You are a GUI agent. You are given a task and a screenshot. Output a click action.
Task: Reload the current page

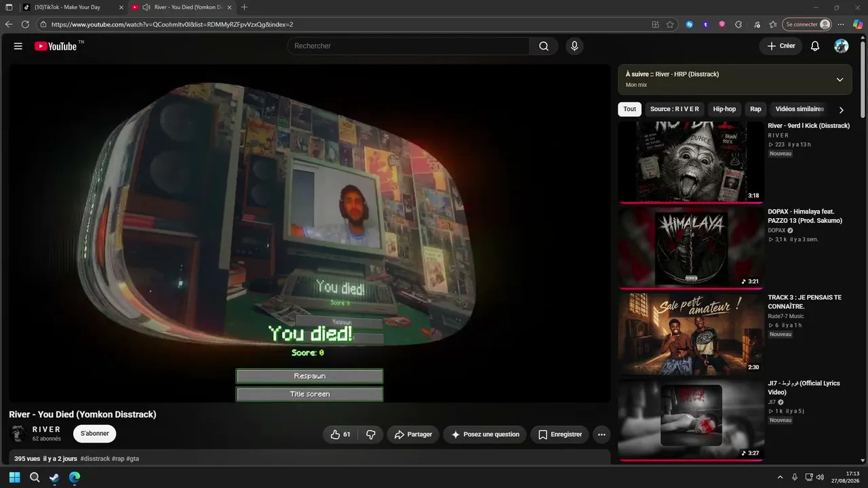[x=25, y=24]
